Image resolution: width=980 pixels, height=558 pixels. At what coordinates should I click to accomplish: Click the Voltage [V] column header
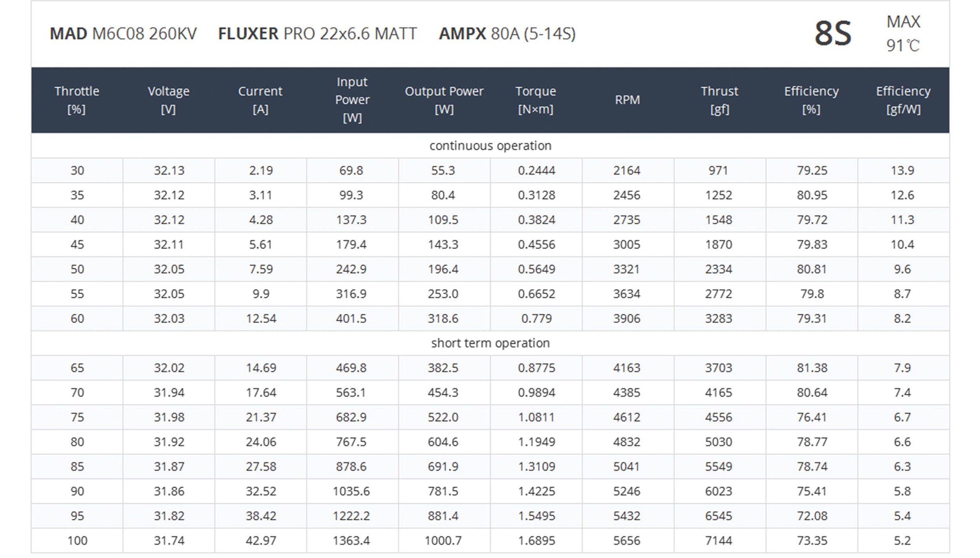coord(169,100)
